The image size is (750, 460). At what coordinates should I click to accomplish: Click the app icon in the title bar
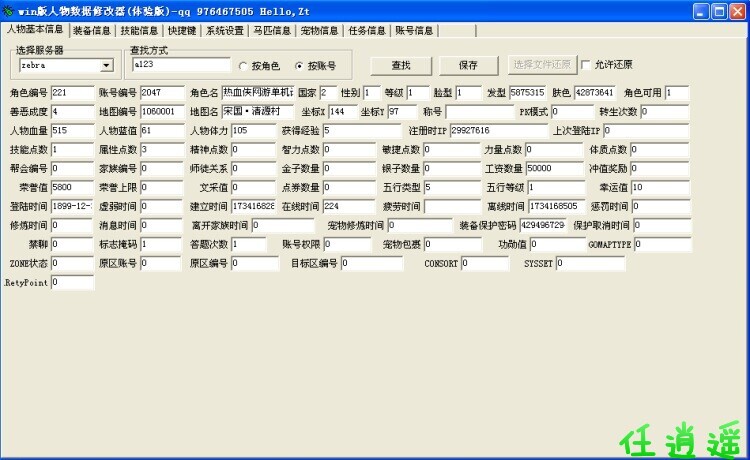pyautogui.click(x=9, y=11)
